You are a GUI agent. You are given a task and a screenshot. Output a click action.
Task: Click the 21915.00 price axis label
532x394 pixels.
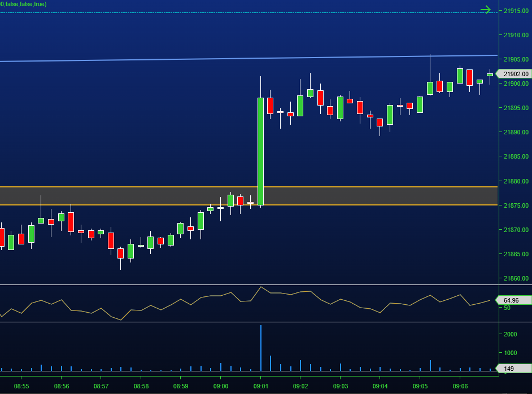tap(516, 11)
